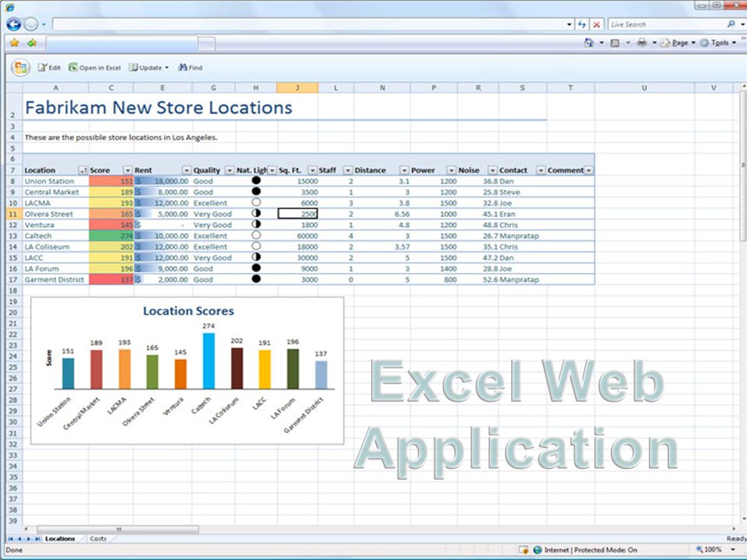Click the RSS feeds icon
Image resolution: width=747 pixels, height=560 pixels.
[x=615, y=43]
